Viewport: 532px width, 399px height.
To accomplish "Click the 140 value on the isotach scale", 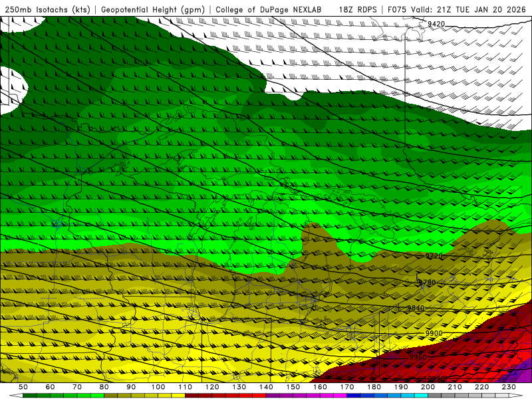I will pos(267,387).
